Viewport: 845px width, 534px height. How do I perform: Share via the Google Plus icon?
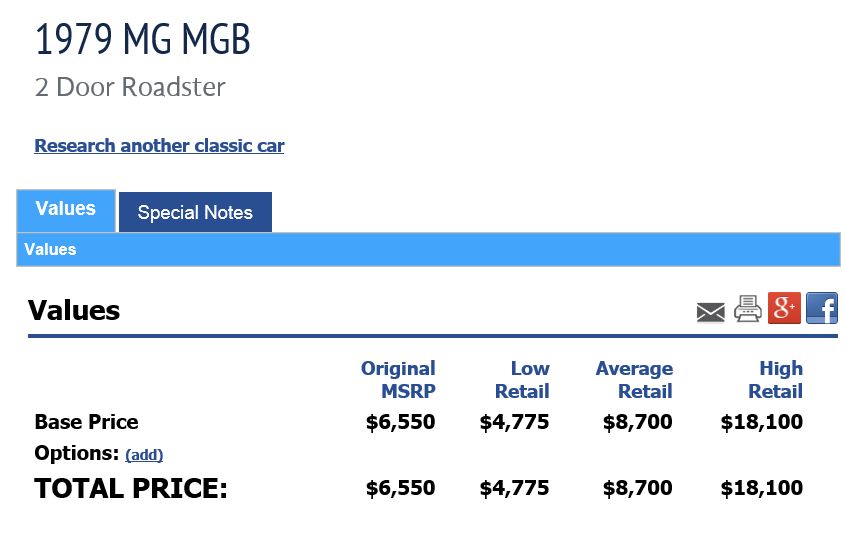point(784,308)
